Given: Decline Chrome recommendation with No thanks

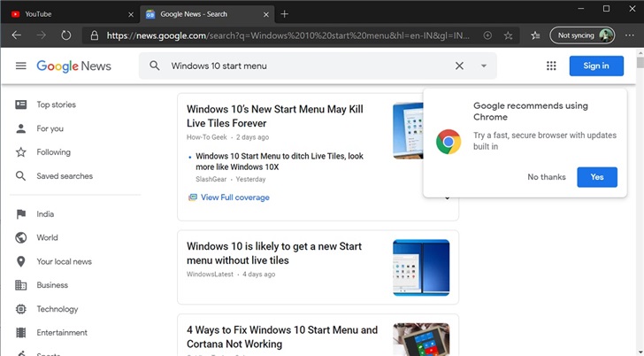Looking at the screenshot, I should [x=546, y=177].
